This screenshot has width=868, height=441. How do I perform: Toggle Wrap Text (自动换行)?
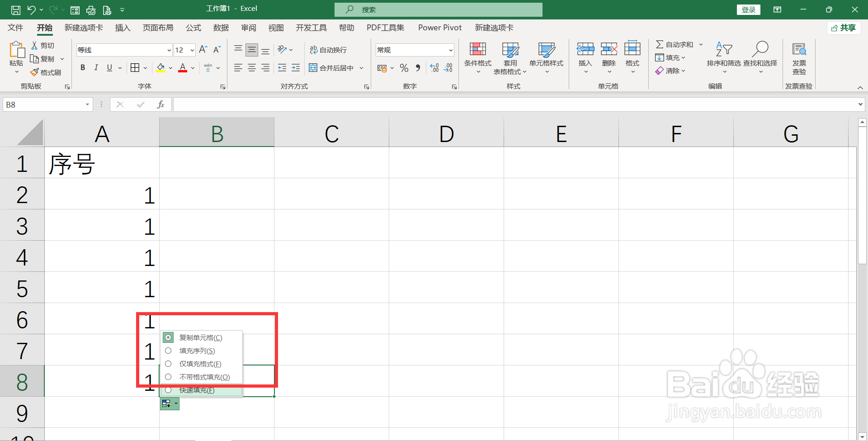(x=328, y=50)
